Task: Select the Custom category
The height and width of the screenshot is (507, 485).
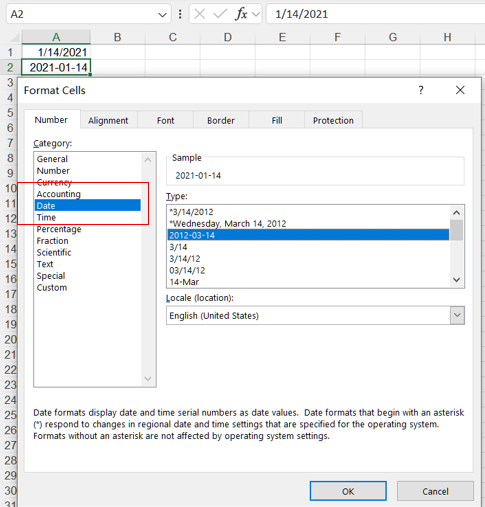Action: pos(52,287)
